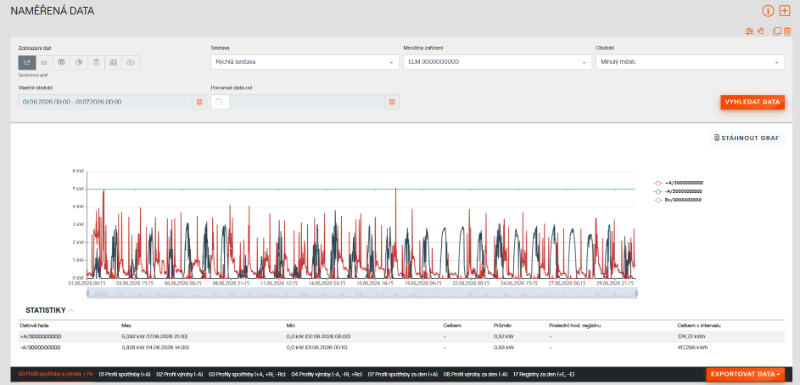Image resolution: width=800 pixels, height=385 pixels.
Task: Open the info icon next to Naměřená data
Action: (768, 11)
